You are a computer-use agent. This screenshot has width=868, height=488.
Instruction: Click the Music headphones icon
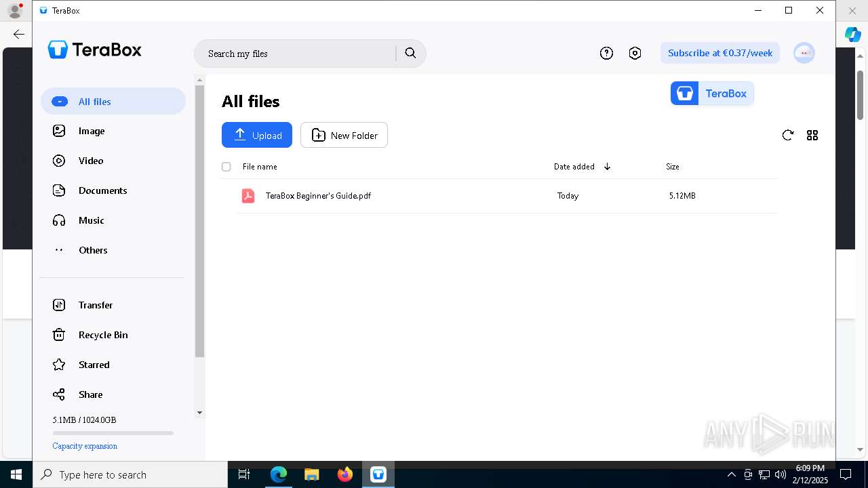tap(59, 220)
